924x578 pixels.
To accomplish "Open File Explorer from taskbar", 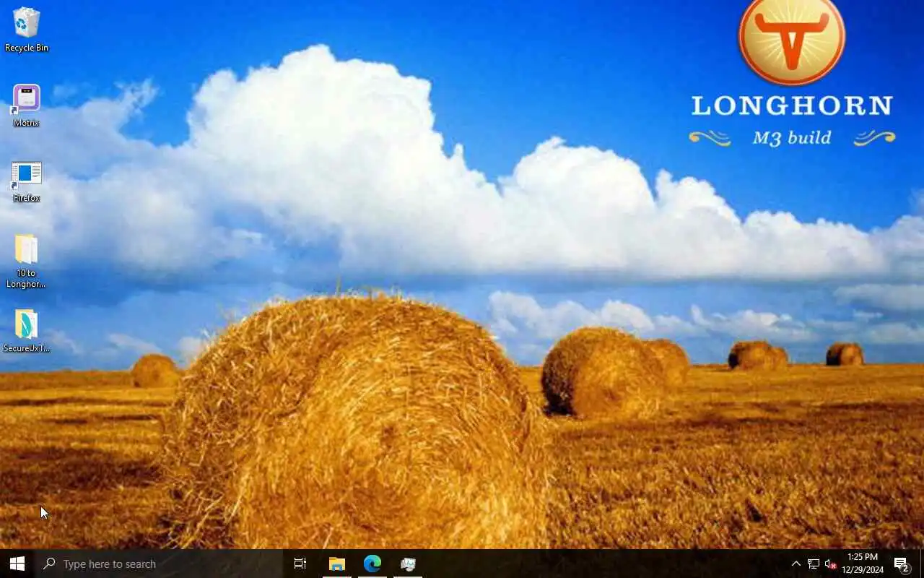I will coord(336,564).
